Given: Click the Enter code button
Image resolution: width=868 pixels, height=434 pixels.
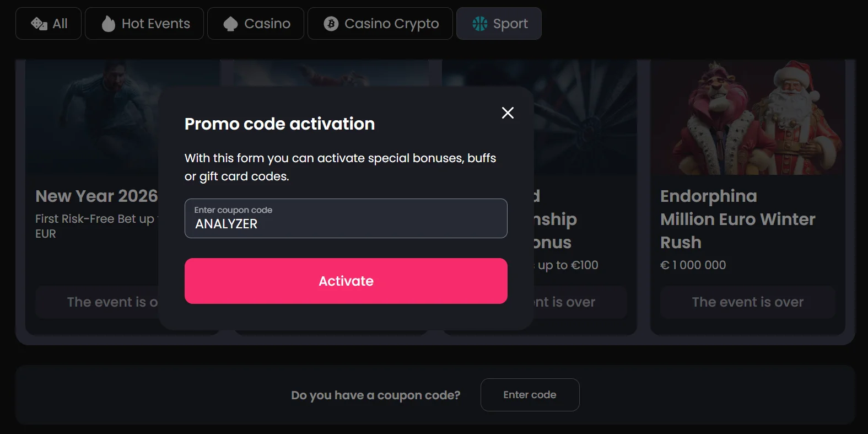Looking at the screenshot, I should point(530,395).
